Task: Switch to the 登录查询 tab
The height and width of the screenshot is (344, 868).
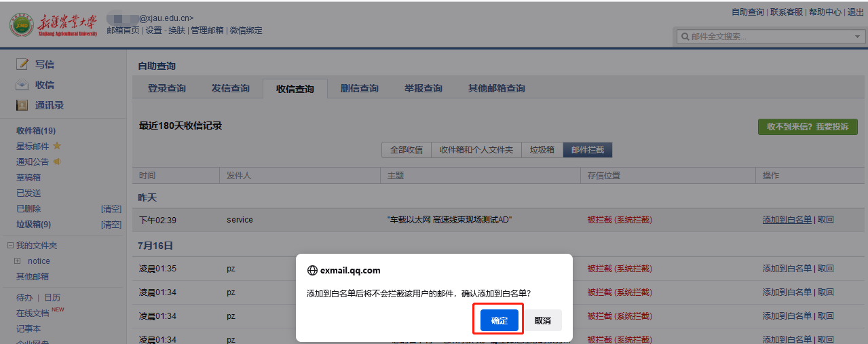Action: [167, 89]
